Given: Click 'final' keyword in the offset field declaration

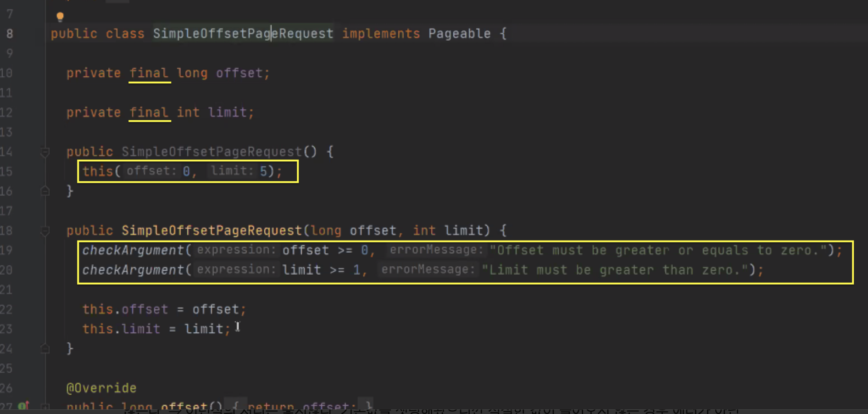Looking at the screenshot, I should point(149,73).
